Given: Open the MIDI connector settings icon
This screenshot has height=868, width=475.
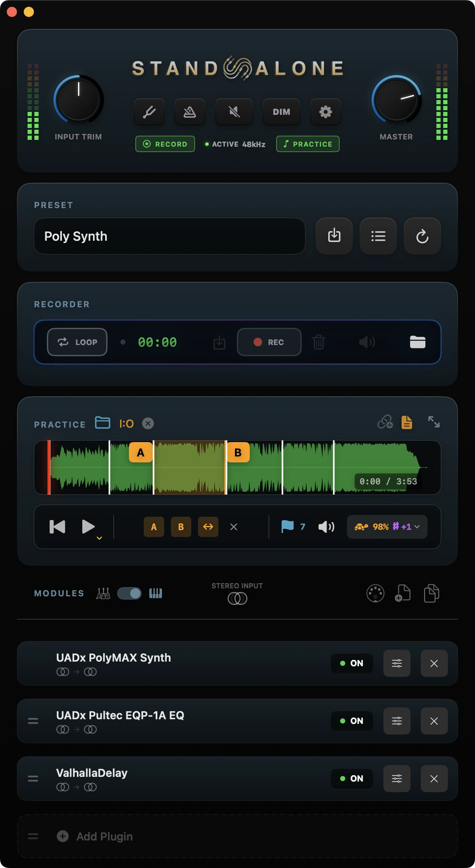Looking at the screenshot, I should 375,593.
